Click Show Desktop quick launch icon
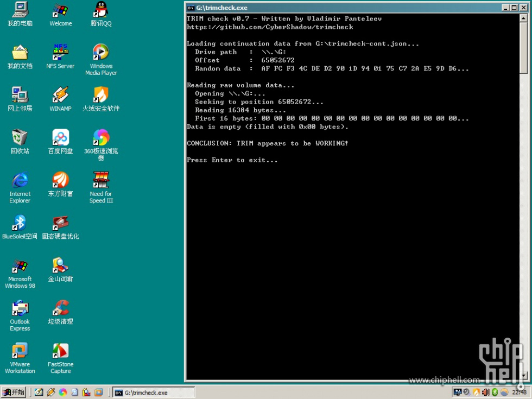The width and height of the screenshot is (532, 399). point(39,392)
